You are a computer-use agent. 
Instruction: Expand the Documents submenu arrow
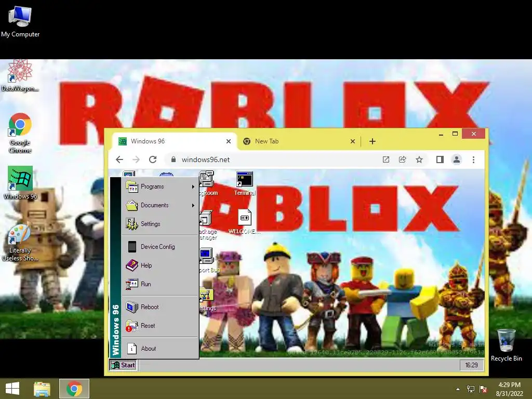pyautogui.click(x=193, y=205)
